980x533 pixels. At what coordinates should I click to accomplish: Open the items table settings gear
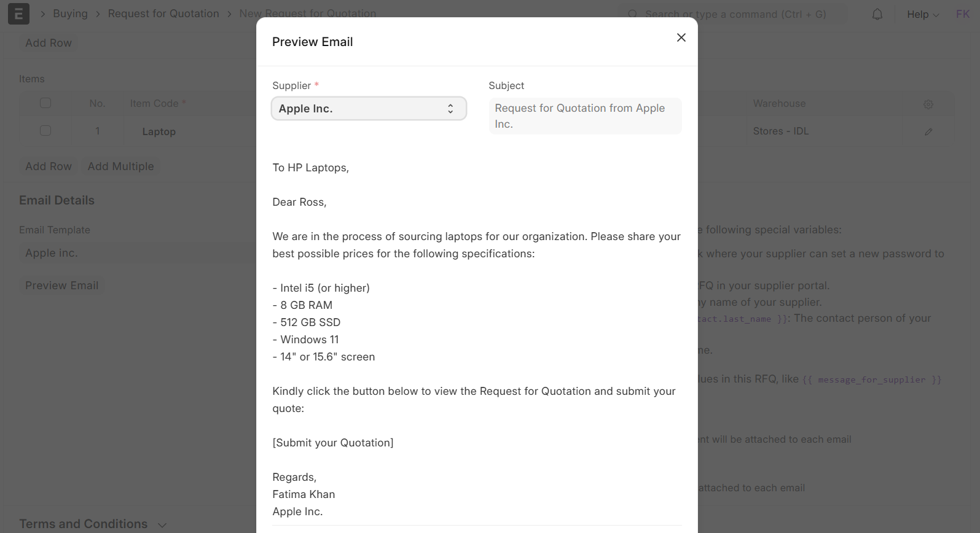click(x=928, y=104)
